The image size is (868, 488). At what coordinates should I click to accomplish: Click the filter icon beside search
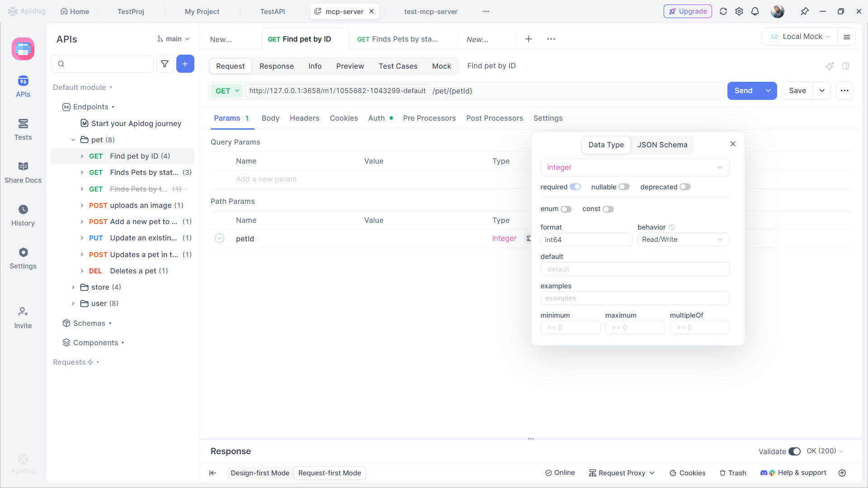tap(165, 64)
